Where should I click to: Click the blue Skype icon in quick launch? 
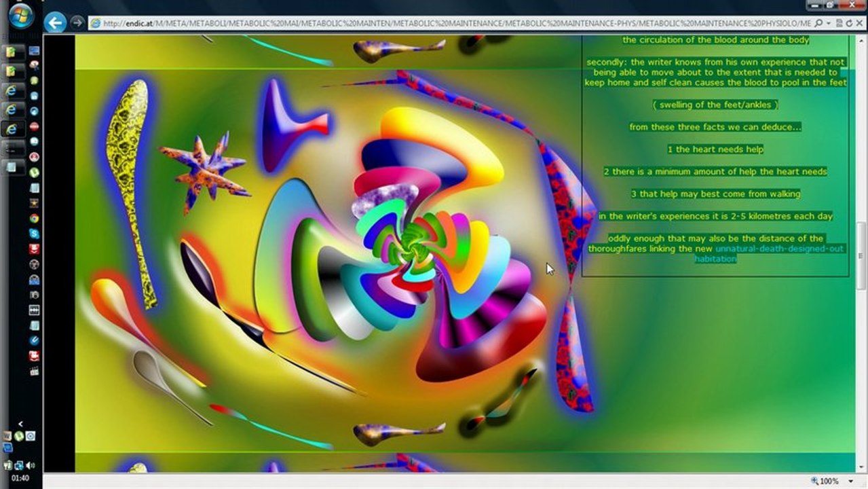tap(34, 234)
